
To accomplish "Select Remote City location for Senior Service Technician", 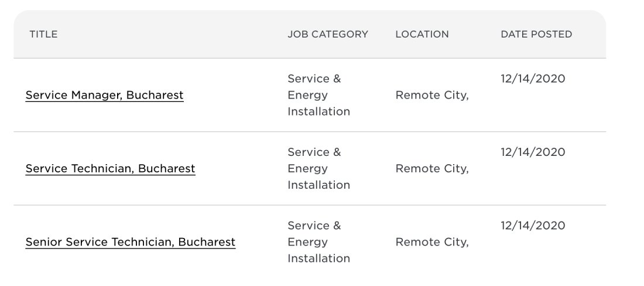I will coord(432,242).
